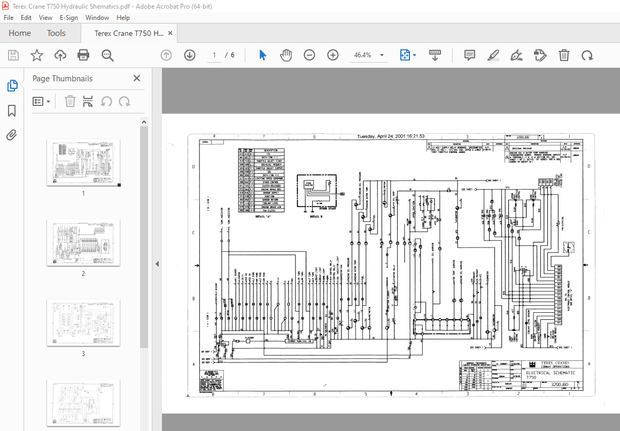Open the Find text magnifier
The height and width of the screenshot is (431, 620).
[107, 55]
